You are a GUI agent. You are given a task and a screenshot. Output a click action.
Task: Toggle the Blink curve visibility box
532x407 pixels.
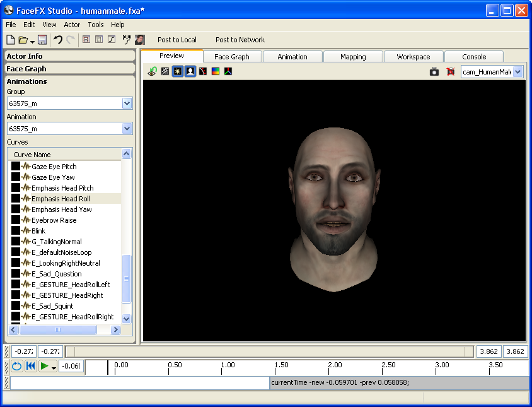16,231
